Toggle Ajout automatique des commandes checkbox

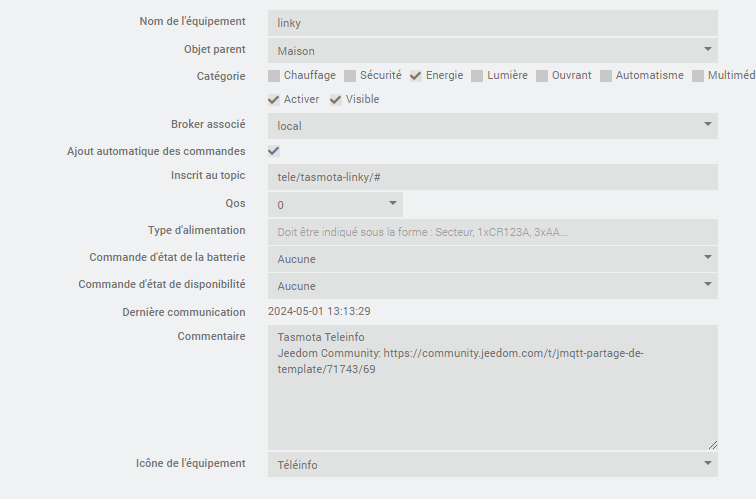274,151
